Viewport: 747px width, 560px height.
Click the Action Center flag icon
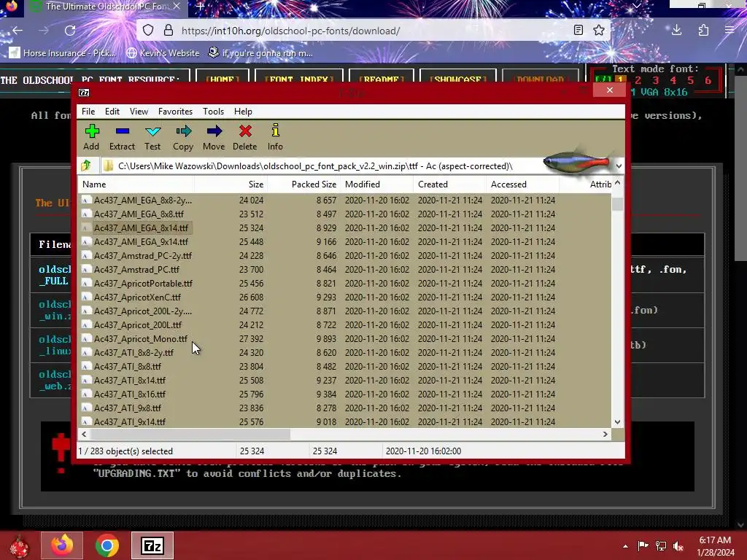coord(643,546)
